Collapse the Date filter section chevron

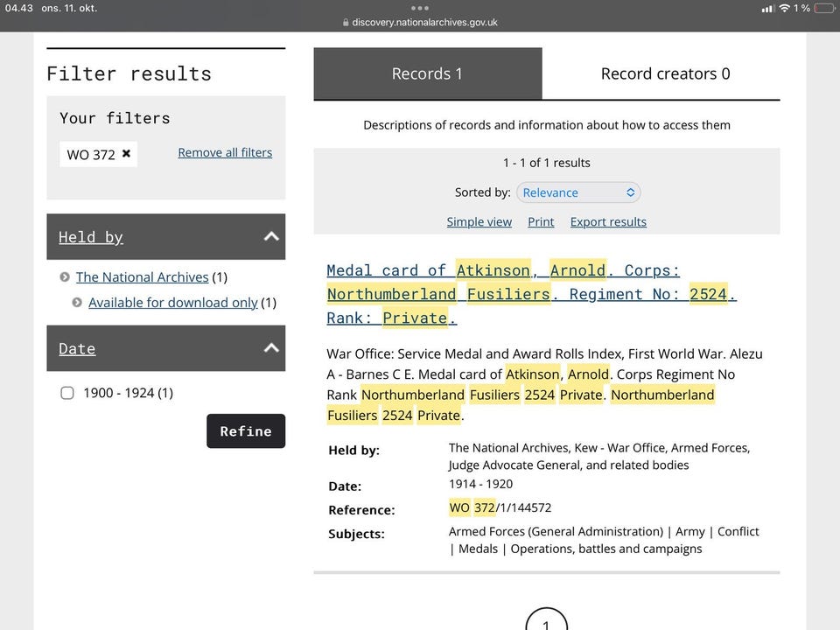pyautogui.click(x=271, y=348)
